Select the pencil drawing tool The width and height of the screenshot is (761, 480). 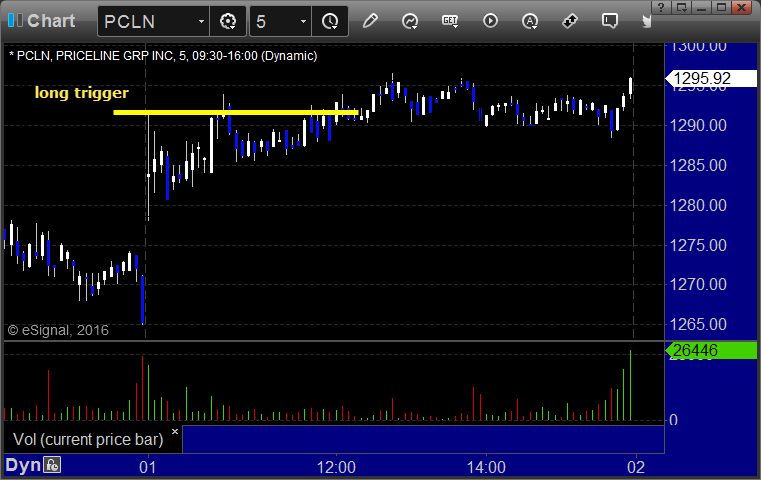pos(370,21)
